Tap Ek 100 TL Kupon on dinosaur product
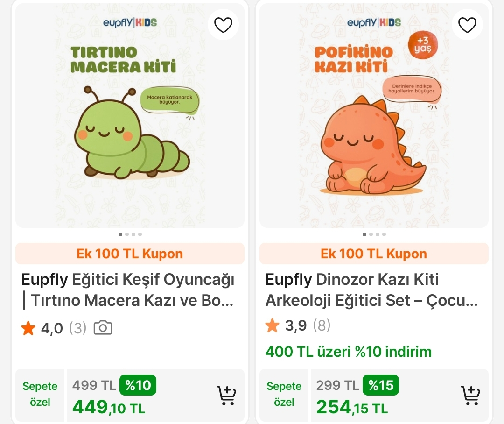The width and height of the screenshot is (504, 424). [374, 254]
